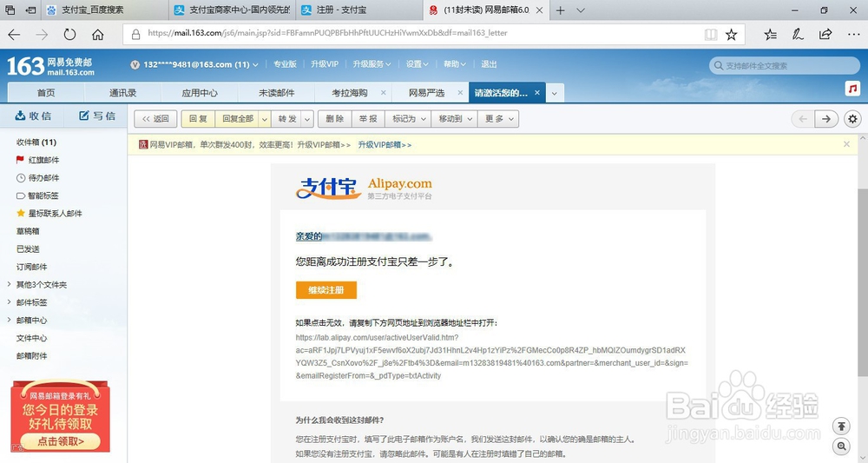This screenshot has width=868, height=463.
Task: Click the 专业版 link
Action: pyautogui.click(x=285, y=64)
